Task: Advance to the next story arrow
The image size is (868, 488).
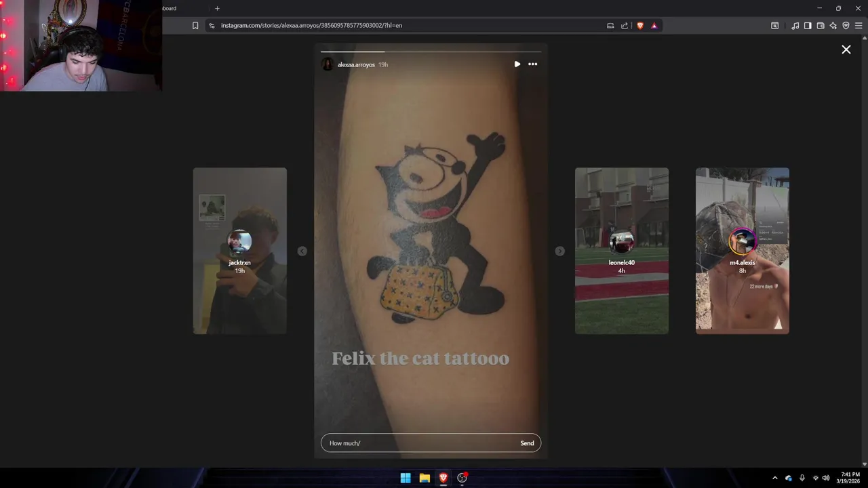Action: click(x=559, y=251)
